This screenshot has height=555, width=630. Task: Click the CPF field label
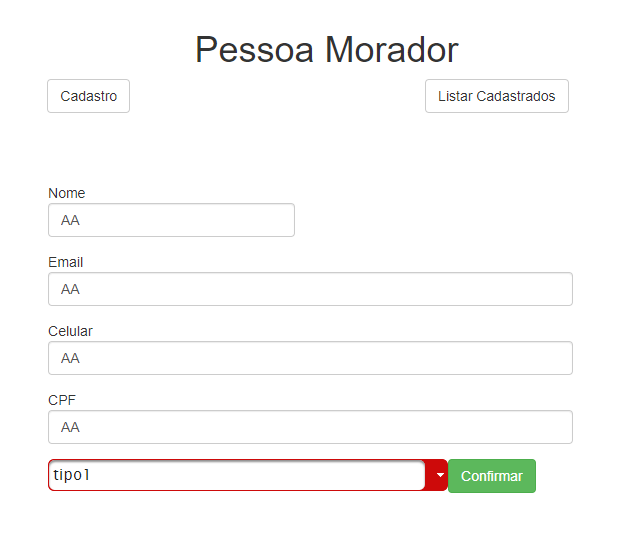point(62,400)
